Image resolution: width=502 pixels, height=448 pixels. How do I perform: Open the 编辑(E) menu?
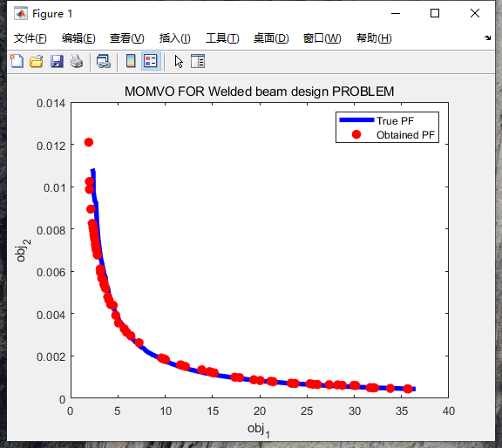point(78,38)
